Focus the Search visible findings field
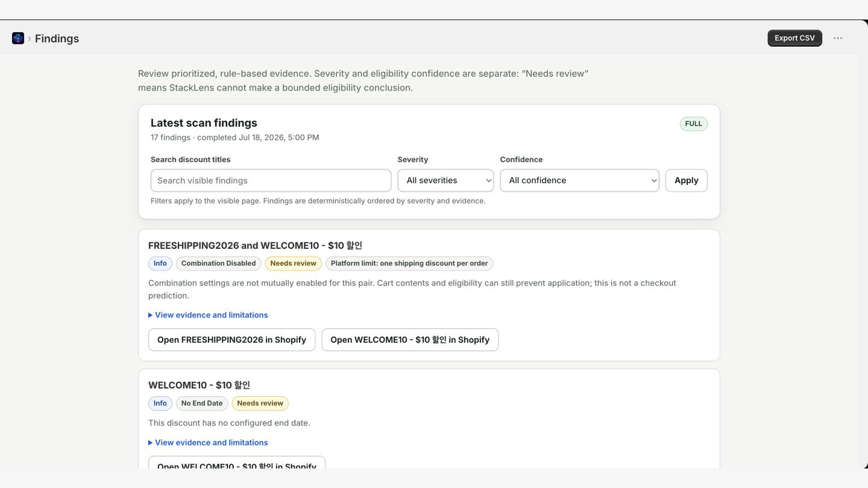This screenshot has width=868, height=488. tap(271, 181)
